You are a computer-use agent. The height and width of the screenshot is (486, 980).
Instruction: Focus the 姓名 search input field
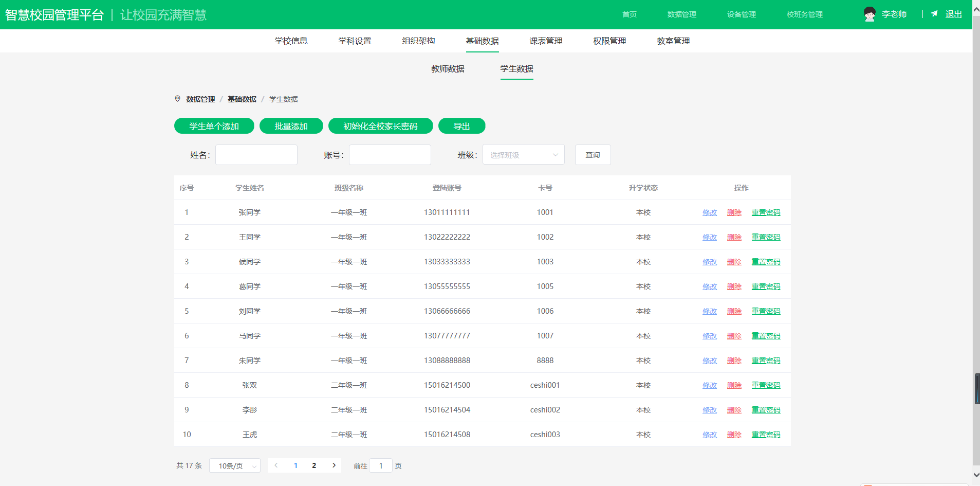(x=256, y=155)
